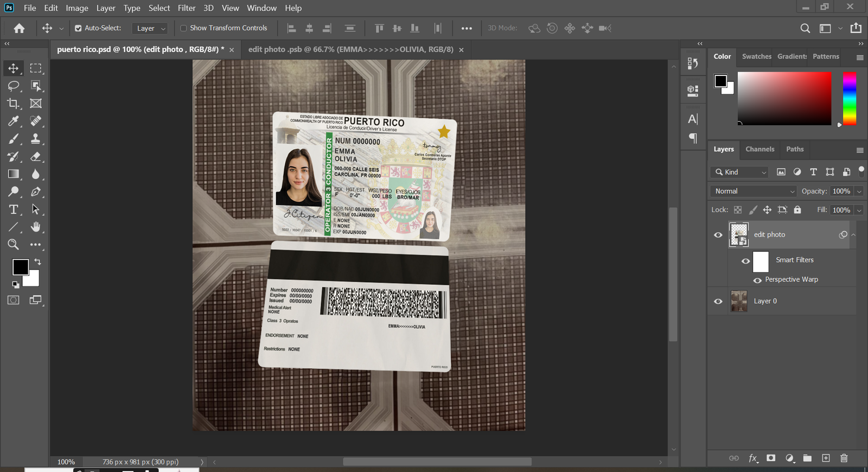
Task: Click the Share icon
Action: coord(856,28)
